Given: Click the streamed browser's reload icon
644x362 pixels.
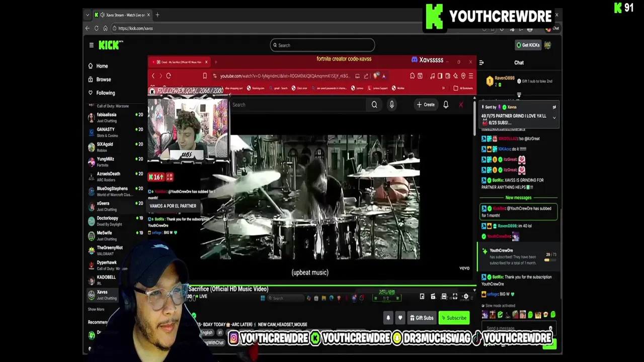Looking at the screenshot, I should (169, 76).
